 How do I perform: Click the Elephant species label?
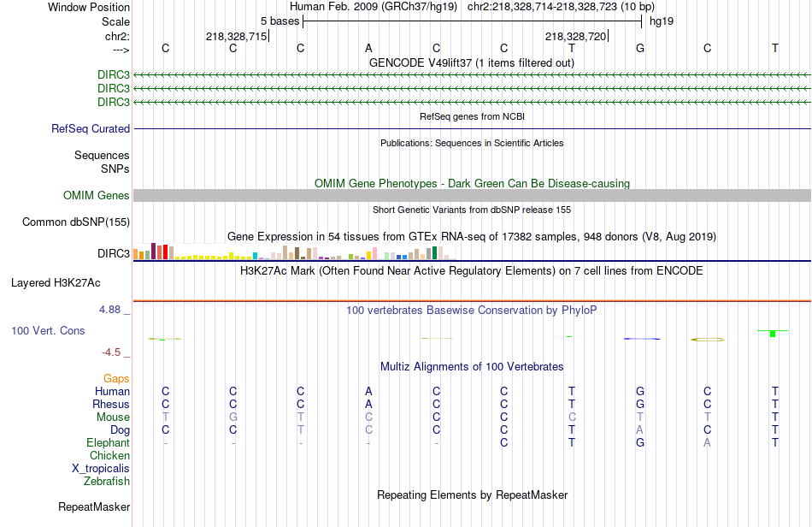[x=109, y=443]
